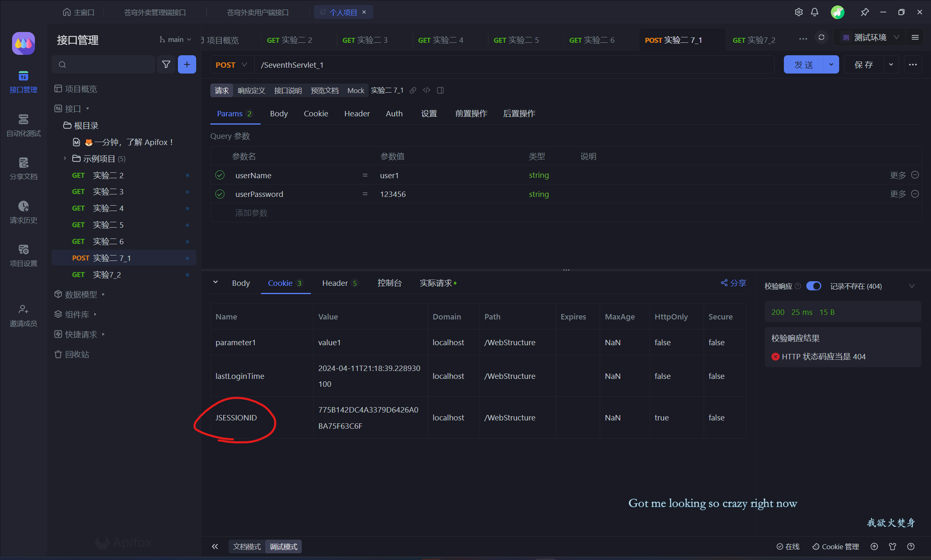
Task: Open the 回收站 item
Action: click(72, 354)
